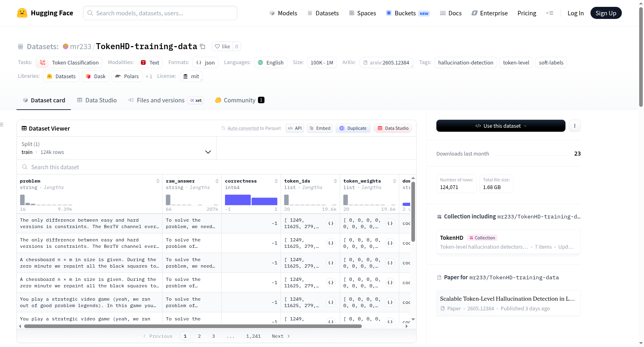Expand token_ids JSON in fourth row

[331, 283]
